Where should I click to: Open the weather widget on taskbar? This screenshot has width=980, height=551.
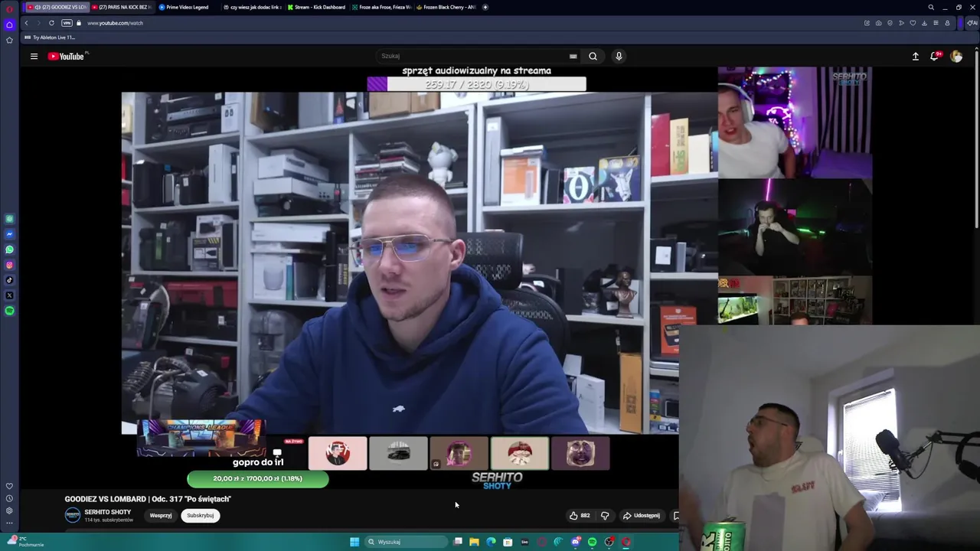tap(24, 542)
